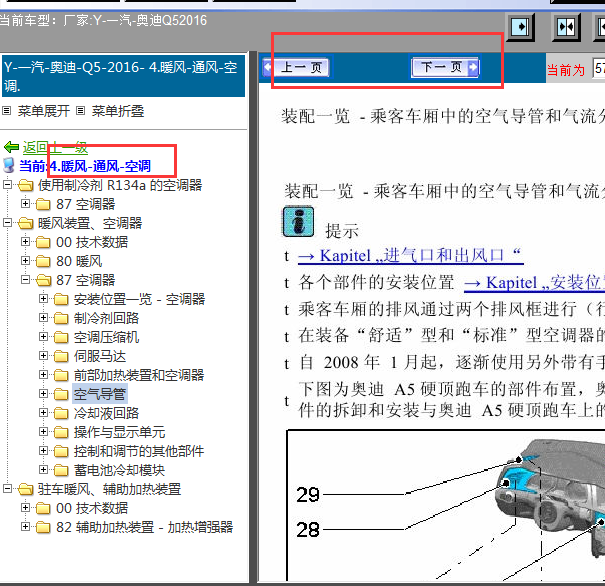
Task: Click header Y-一汽-奥迪-Q5-2016- 4.暖风-通风-空调
Action: click(x=123, y=76)
